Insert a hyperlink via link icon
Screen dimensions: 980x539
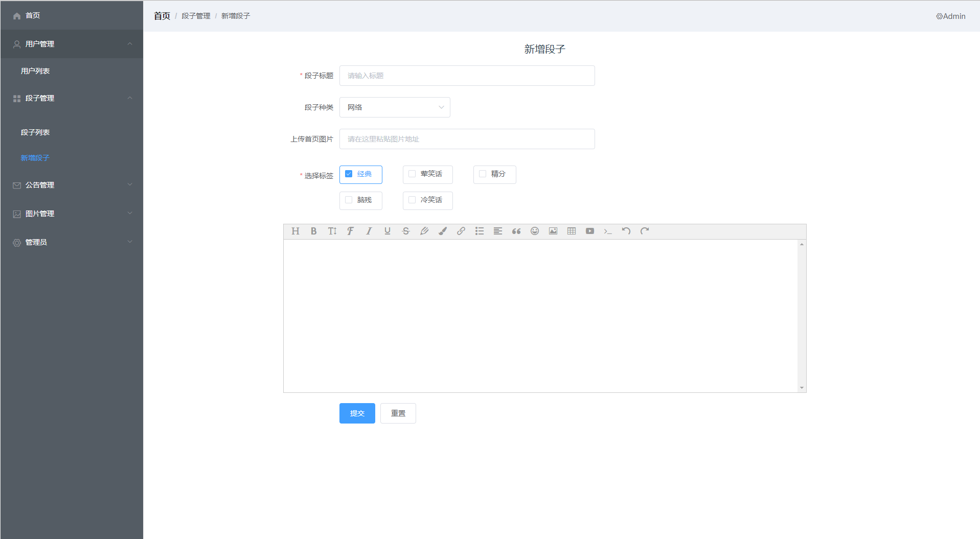point(461,231)
